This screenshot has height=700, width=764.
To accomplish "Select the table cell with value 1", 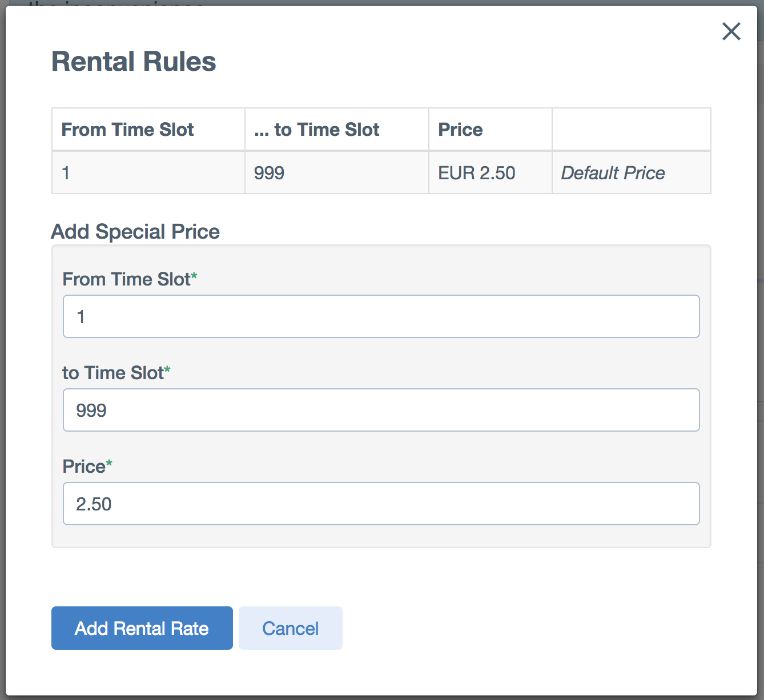I will pyautogui.click(x=148, y=172).
